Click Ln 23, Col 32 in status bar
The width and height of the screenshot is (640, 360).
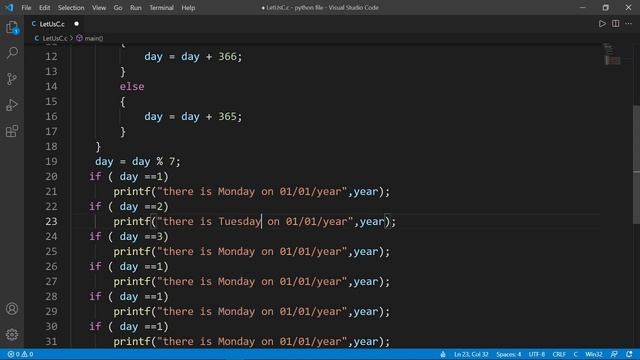[x=471, y=354]
